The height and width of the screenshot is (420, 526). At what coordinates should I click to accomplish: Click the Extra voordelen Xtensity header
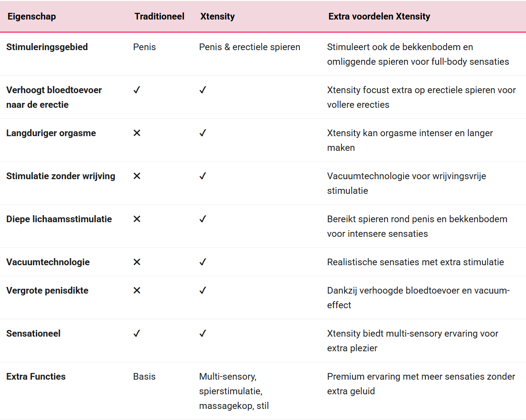pyautogui.click(x=379, y=17)
